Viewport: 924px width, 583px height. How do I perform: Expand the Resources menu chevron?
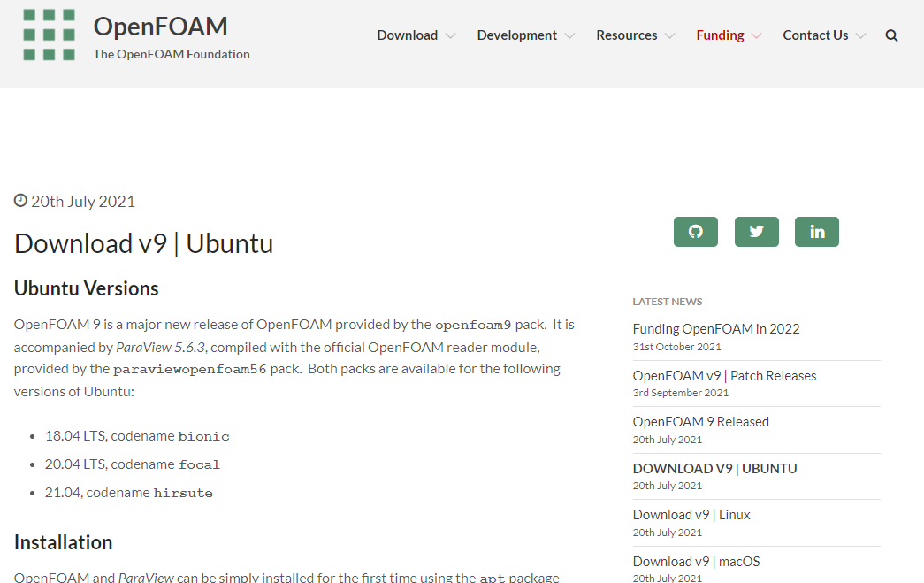[669, 35]
